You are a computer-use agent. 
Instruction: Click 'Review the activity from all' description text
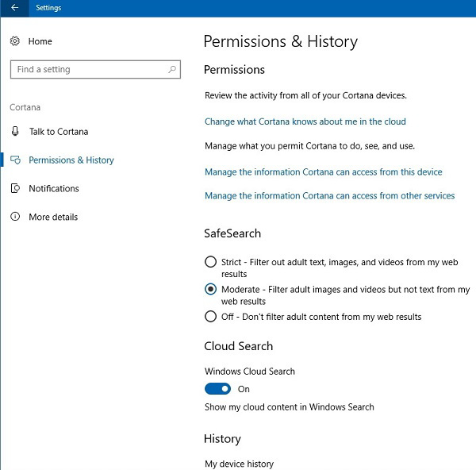[305, 95]
